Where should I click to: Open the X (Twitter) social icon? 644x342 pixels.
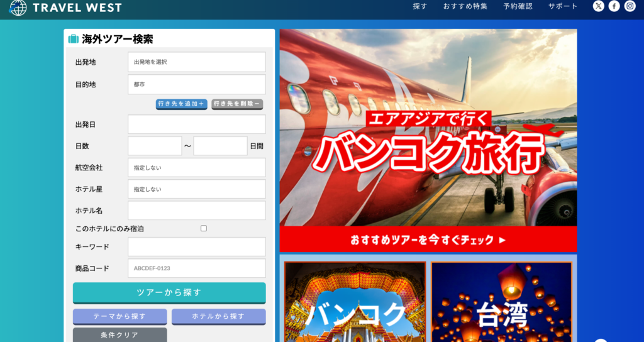[x=598, y=6]
